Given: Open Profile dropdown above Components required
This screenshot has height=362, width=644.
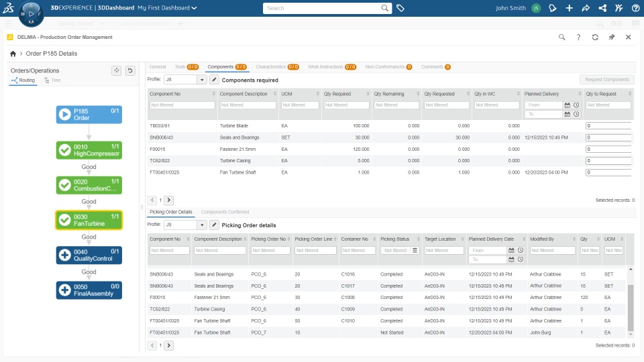Looking at the screenshot, I should coord(202,80).
